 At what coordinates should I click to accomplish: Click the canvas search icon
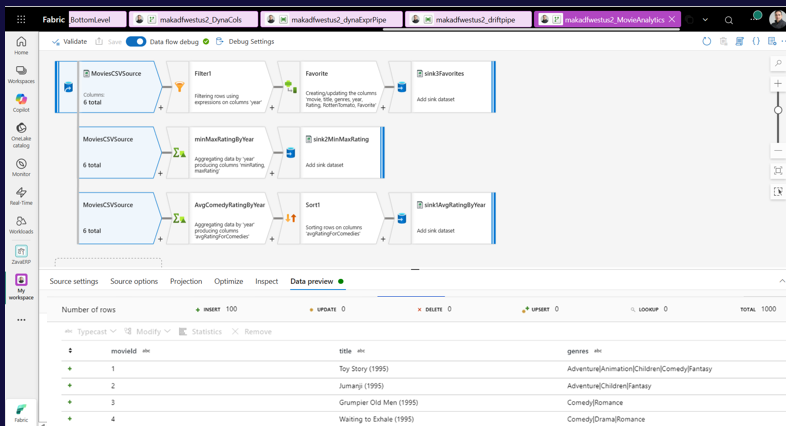[778, 63]
